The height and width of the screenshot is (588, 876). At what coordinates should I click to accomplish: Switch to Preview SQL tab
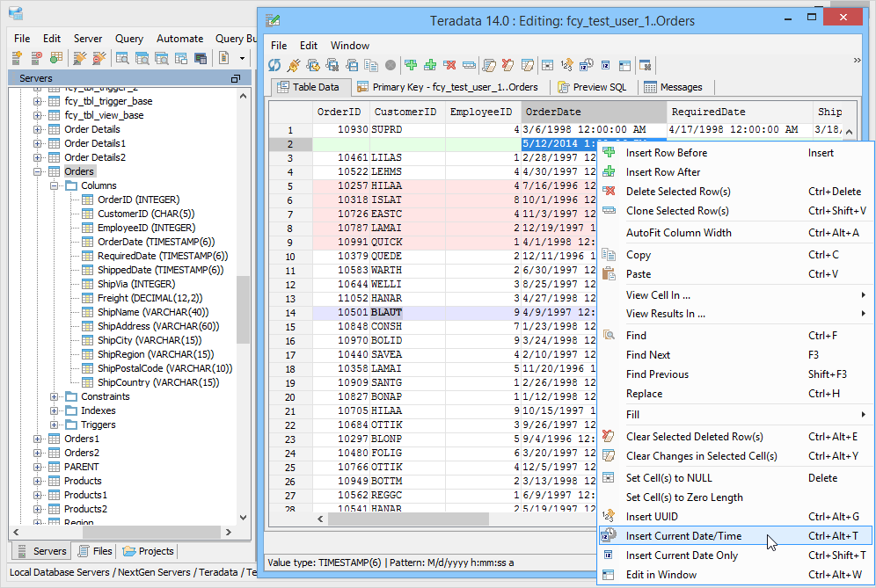pyautogui.click(x=592, y=87)
